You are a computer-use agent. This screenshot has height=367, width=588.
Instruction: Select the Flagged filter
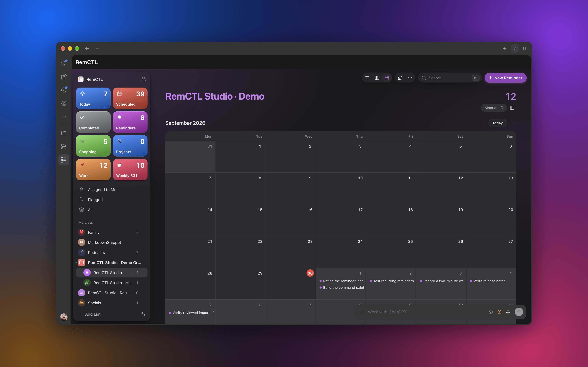coord(112,200)
